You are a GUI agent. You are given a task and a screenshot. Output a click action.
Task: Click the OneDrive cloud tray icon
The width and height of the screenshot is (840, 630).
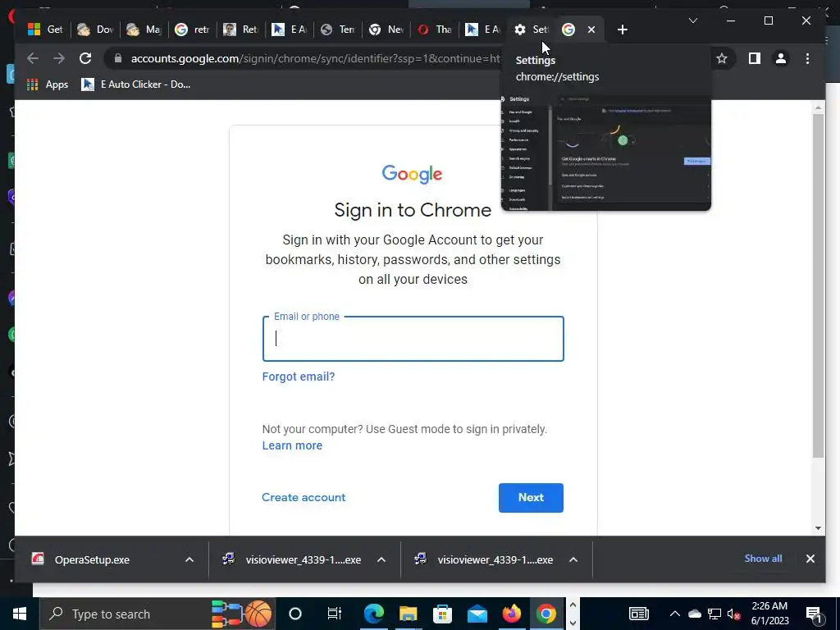(694, 614)
